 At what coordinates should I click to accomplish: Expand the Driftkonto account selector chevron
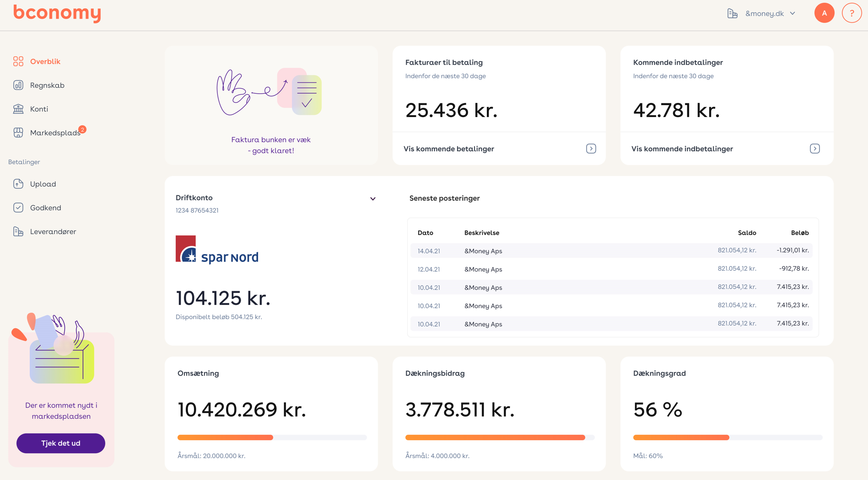point(373,199)
